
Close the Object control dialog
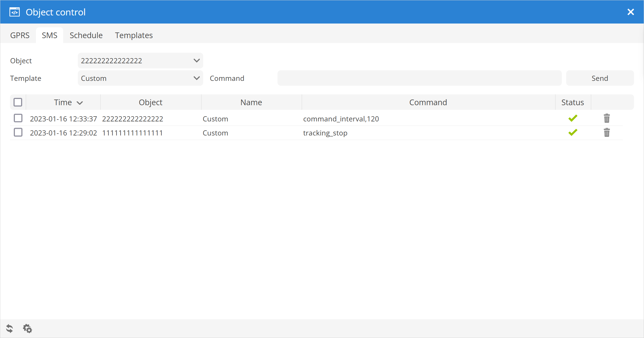[x=630, y=12]
